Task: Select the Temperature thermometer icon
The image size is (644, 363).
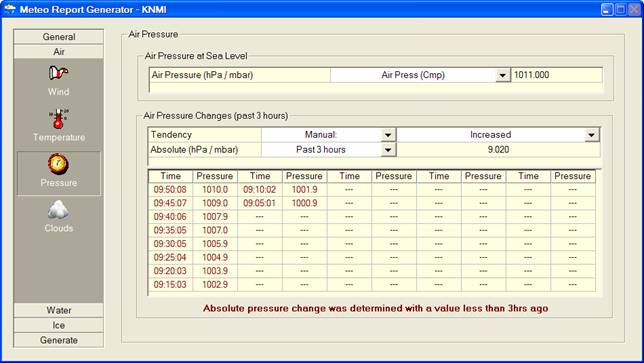Action: [59, 119]
